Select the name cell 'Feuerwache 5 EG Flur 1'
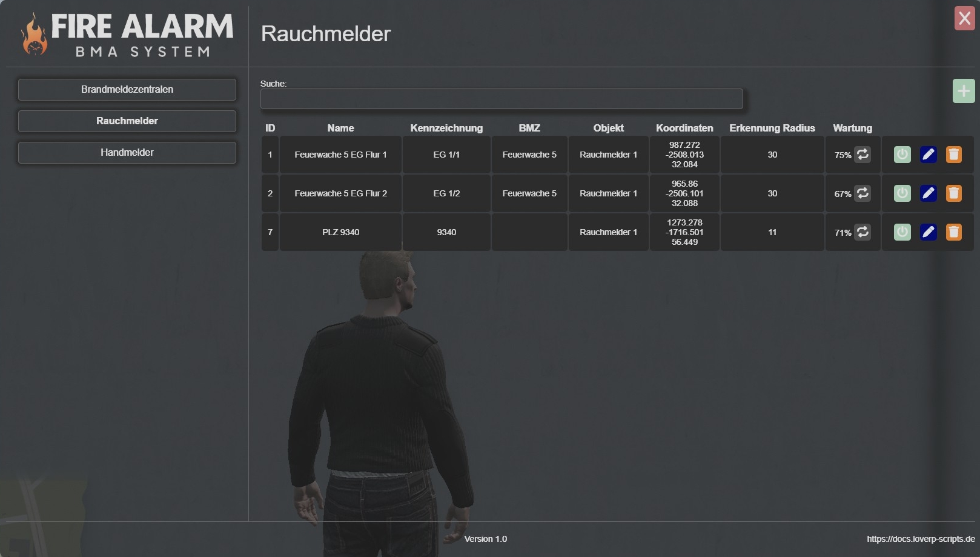Viewport: 980px width, 557px height. click(340, 155)
